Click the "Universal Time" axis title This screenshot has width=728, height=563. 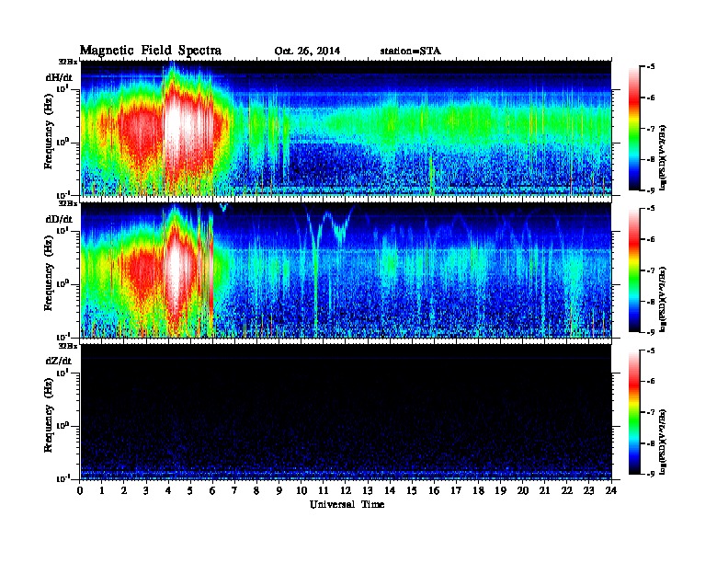(347, 504)
